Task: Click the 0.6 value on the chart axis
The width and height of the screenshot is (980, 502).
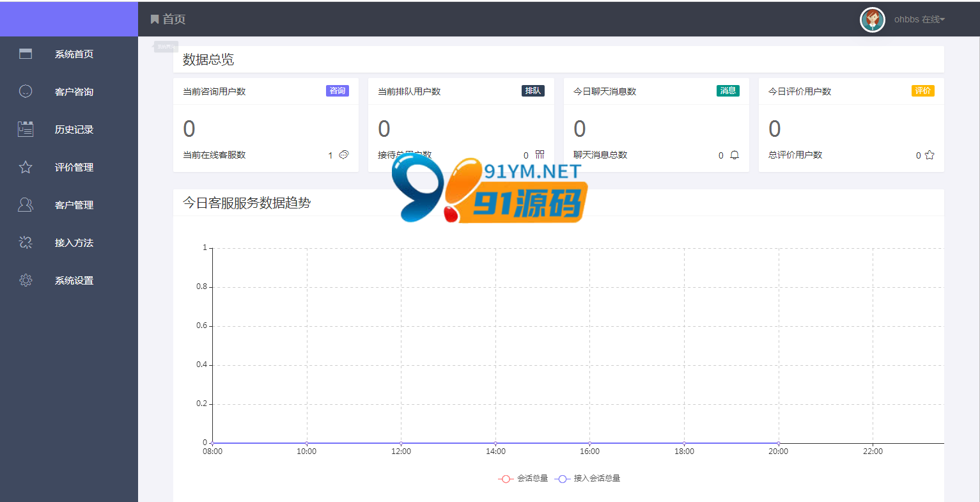Action: pos(201,326)
